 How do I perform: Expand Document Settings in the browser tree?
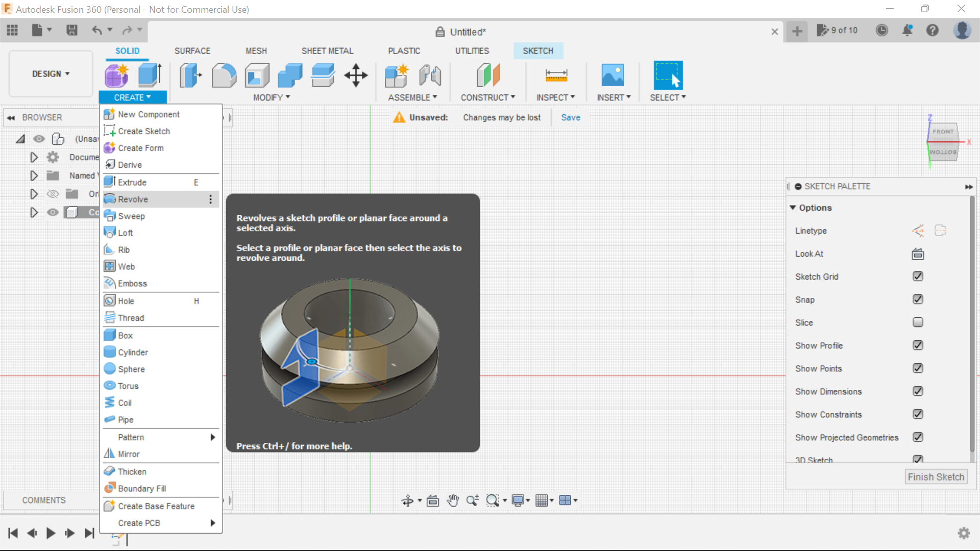click(x=34, y=157)
